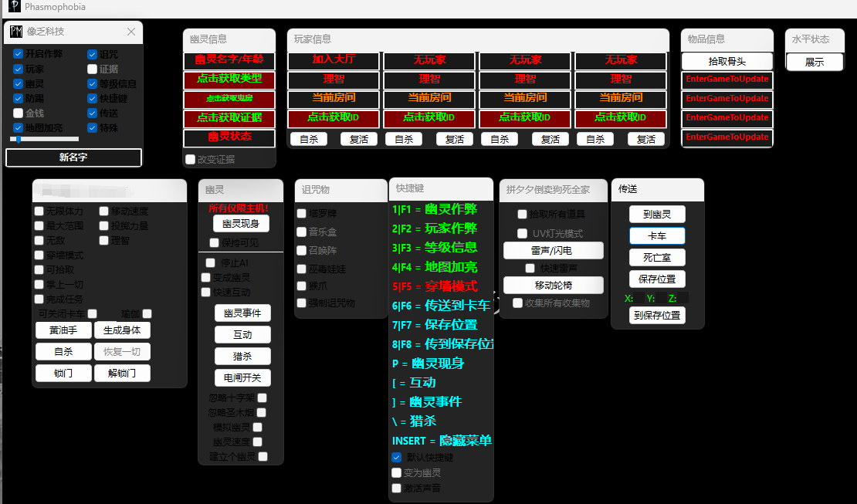Click the slider under 地图加亮
This screenshot has width=857, height=504.
pos(44,140)
